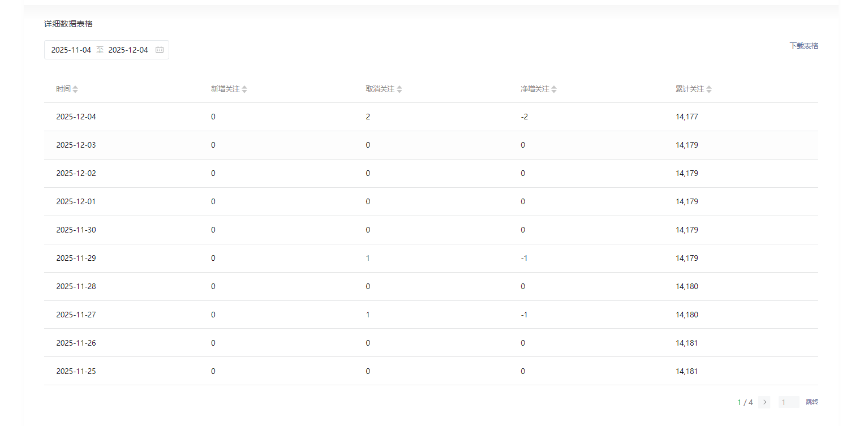Sort by 净增关注 column arrows

(x=554, y=89)
